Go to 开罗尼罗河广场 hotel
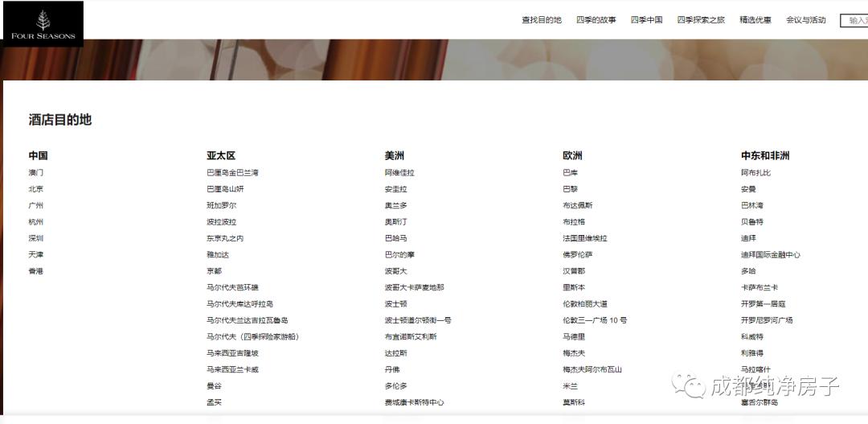The image size is (868, 424). 767,320
